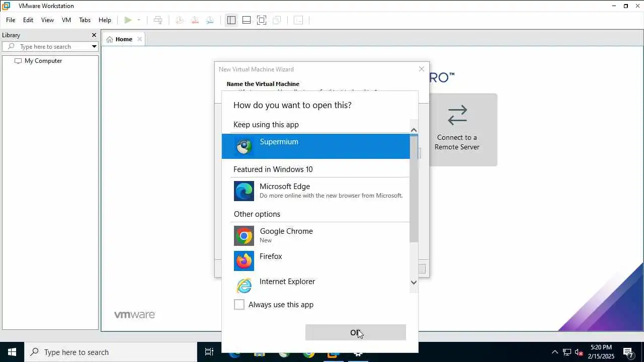Open the notification center icon

pos(628,352)
